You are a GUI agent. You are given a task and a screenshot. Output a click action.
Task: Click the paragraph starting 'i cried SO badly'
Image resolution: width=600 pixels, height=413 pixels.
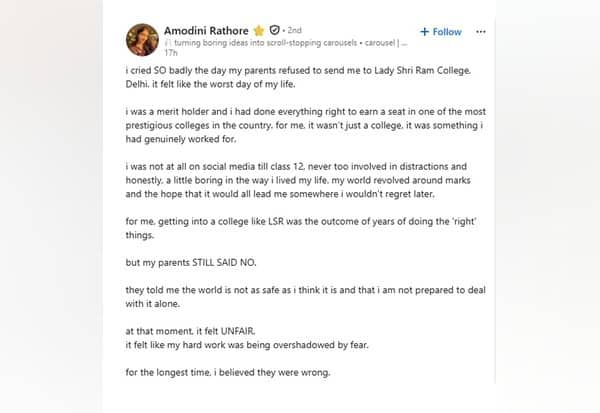click(x=298, y=77)
